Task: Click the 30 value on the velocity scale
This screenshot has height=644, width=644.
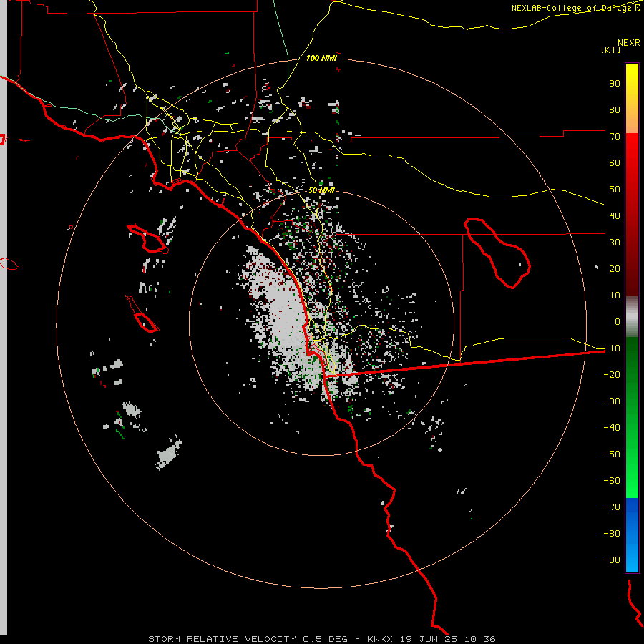Action: point(615,243)
